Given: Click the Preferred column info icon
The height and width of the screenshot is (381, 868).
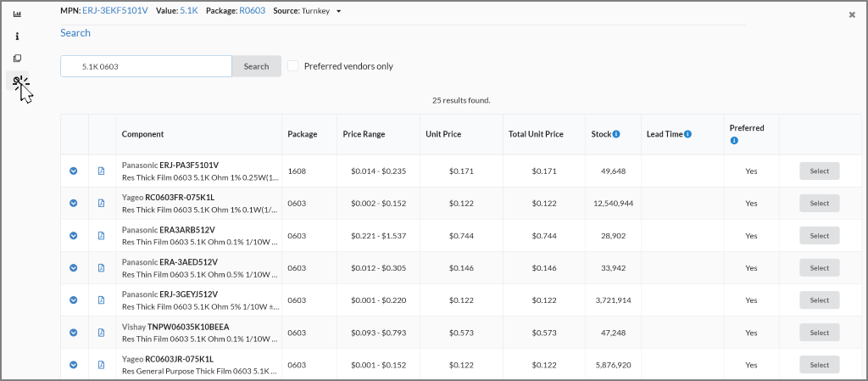Looking at the screenshot, I should coord(734,141).
